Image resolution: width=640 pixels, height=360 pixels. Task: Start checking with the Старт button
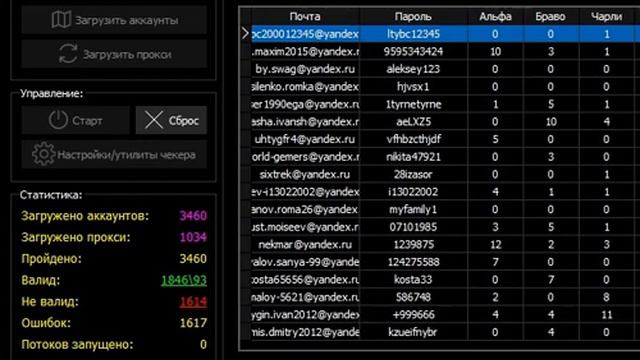pos(76,120)
